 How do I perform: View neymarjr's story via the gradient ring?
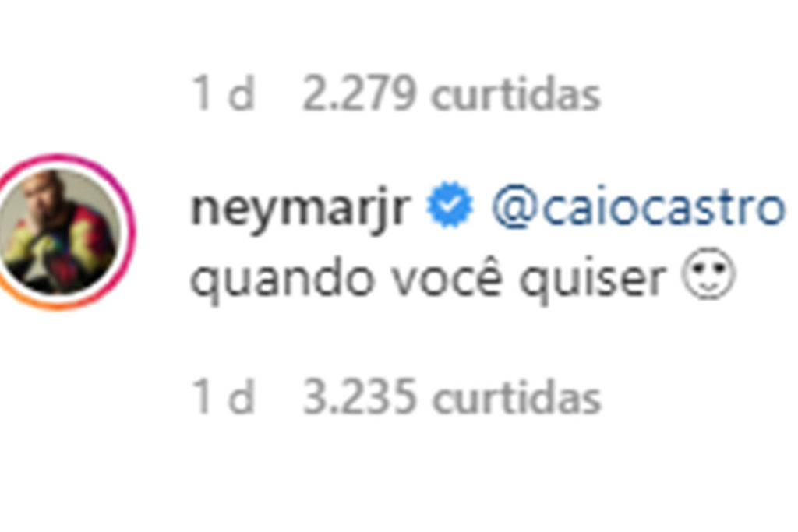[59, 232]
